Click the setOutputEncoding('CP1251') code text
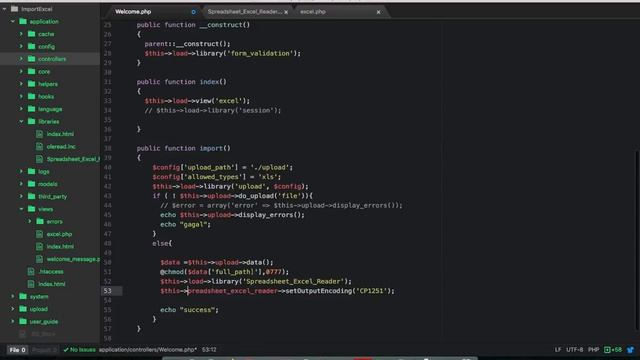Image resolution: width=640 pixels, height=360 pixels. (340, 291)
